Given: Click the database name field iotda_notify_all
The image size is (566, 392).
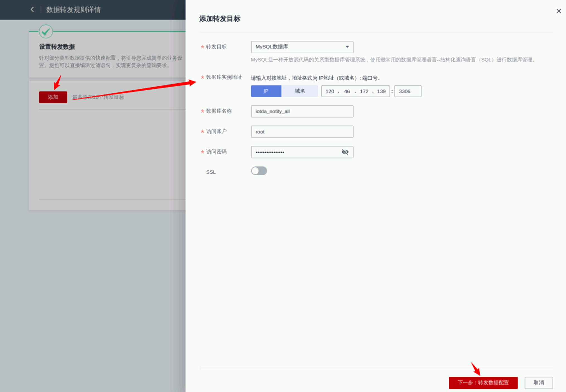Looking at the screenshot, I should (x=302, y=111).
